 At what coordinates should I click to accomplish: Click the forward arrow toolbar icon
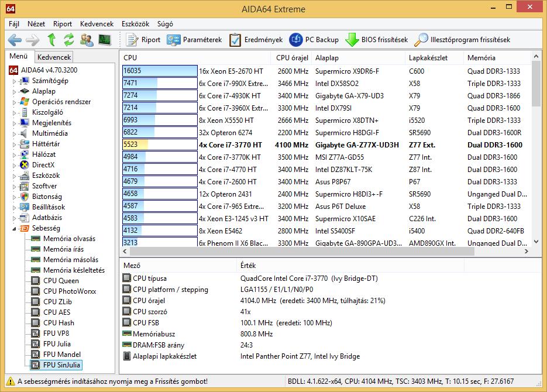pyautogui.click(x=33, y=40)
